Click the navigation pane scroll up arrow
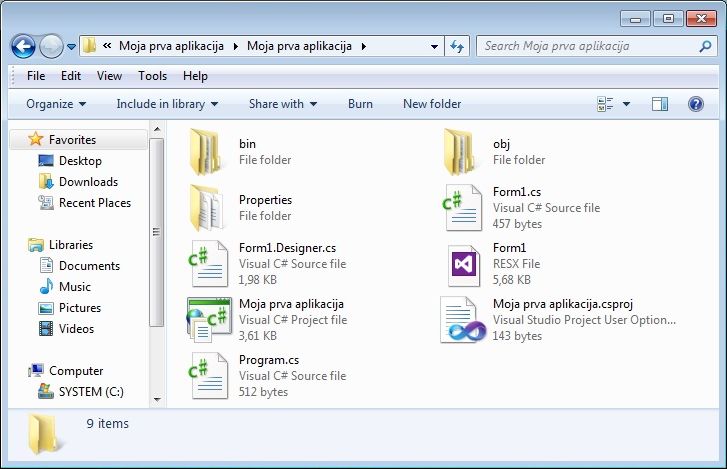The image size is (727, 469). (x=157, y=129)
